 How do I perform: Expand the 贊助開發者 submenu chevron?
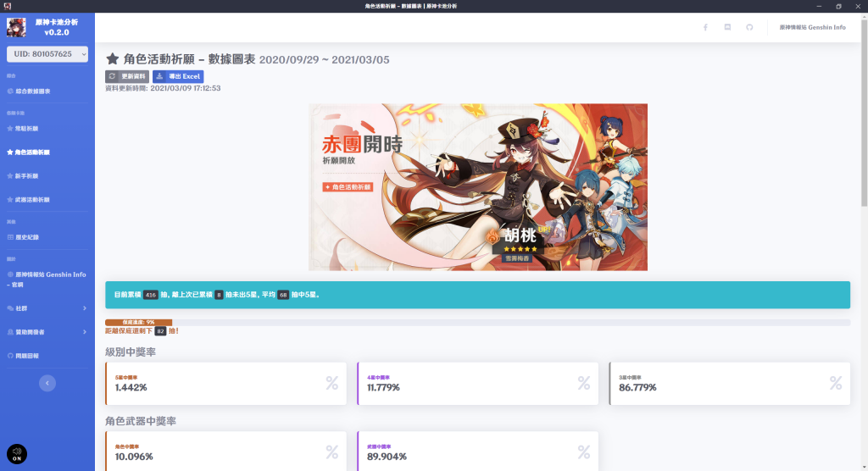tap(85, 332)
